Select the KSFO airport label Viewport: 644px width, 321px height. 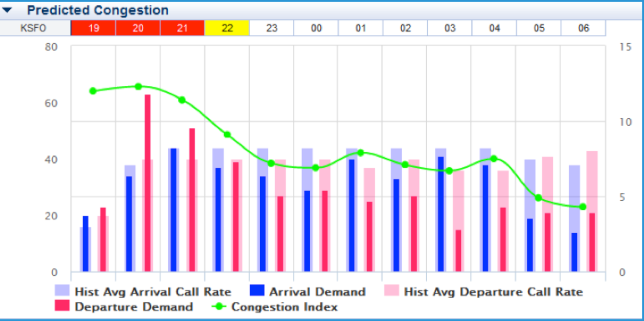(34, 28)
